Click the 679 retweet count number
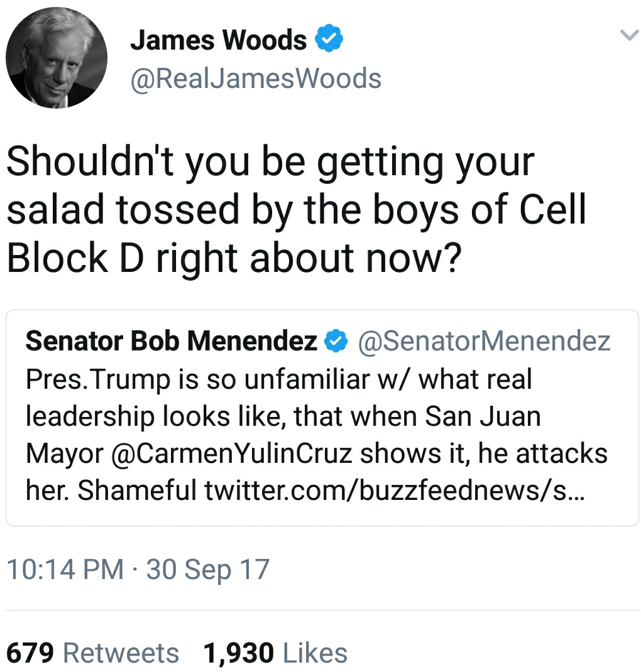Image resolution: width=641 pixels, height=672 pixels. pos(29,653)
